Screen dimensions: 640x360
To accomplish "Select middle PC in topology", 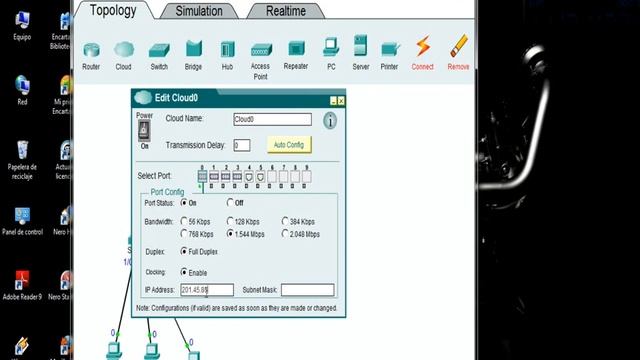I will [152, 351].
